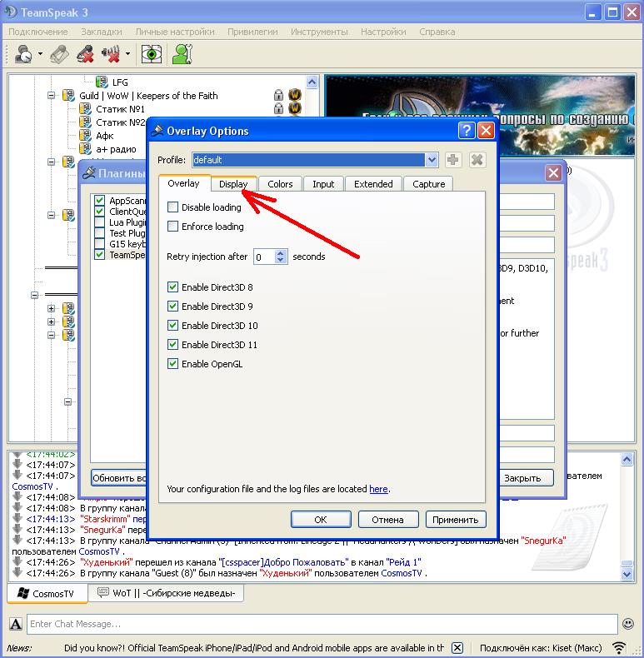The image size is (644, 658).
Task: Switch to the Input tab
Action: (x=323, y=184)
